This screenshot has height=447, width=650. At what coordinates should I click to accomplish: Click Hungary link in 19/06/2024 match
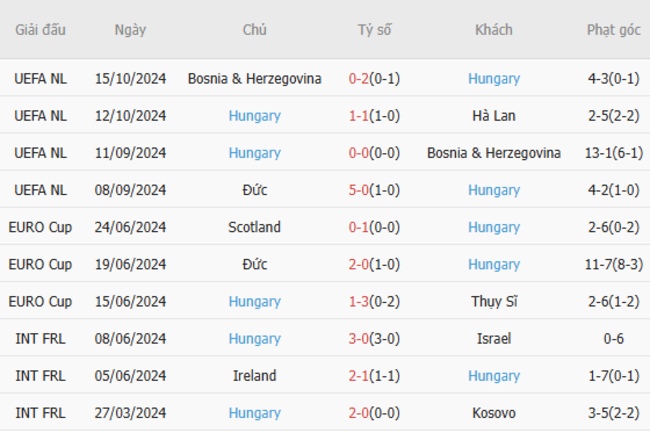494,264
